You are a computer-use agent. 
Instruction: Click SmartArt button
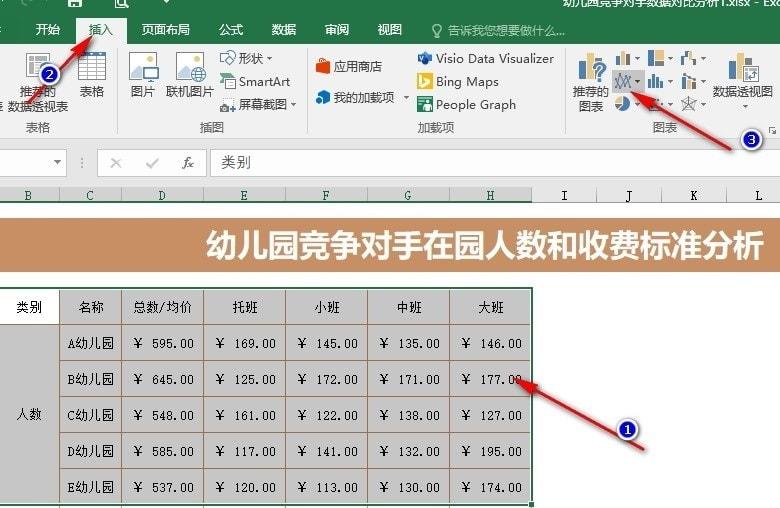(255, 82)
